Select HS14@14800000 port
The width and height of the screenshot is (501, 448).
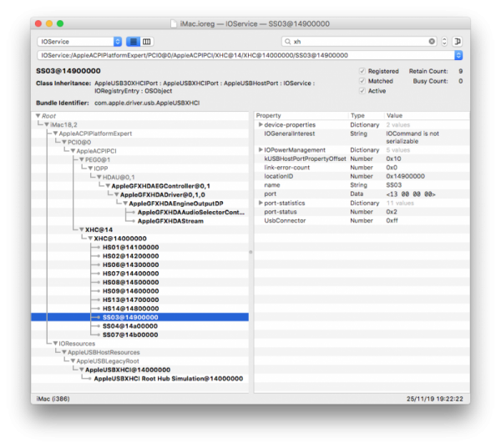[131, 309]
